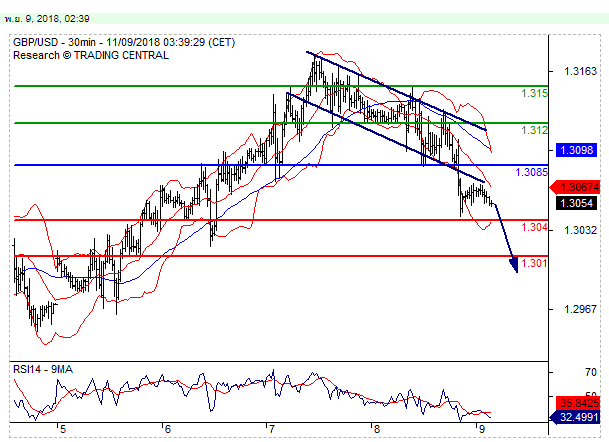Viewport: 609px width, 442px height.
Task: Click the blue 1.3085 pivot label
Action: pyautogui.click(x=531, y=172)
